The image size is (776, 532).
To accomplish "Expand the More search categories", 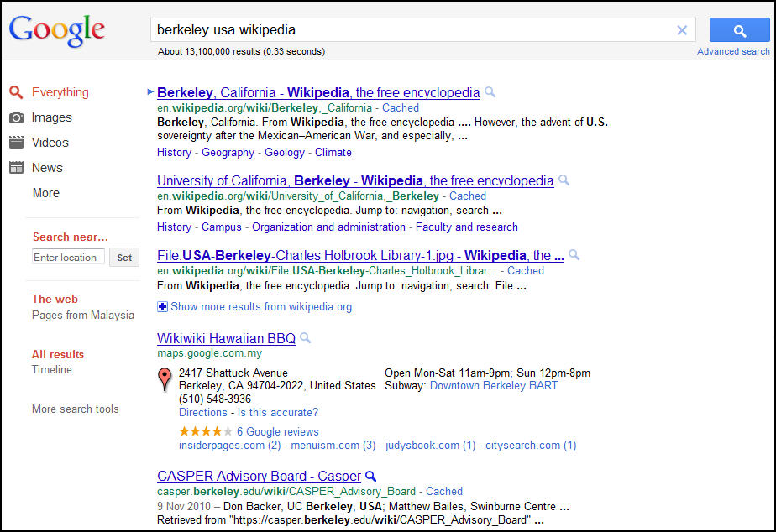I will click(46, 193).
